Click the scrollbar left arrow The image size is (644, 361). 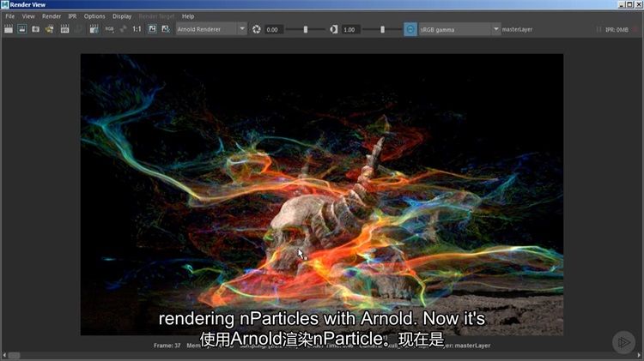click(x=4, y=355)
